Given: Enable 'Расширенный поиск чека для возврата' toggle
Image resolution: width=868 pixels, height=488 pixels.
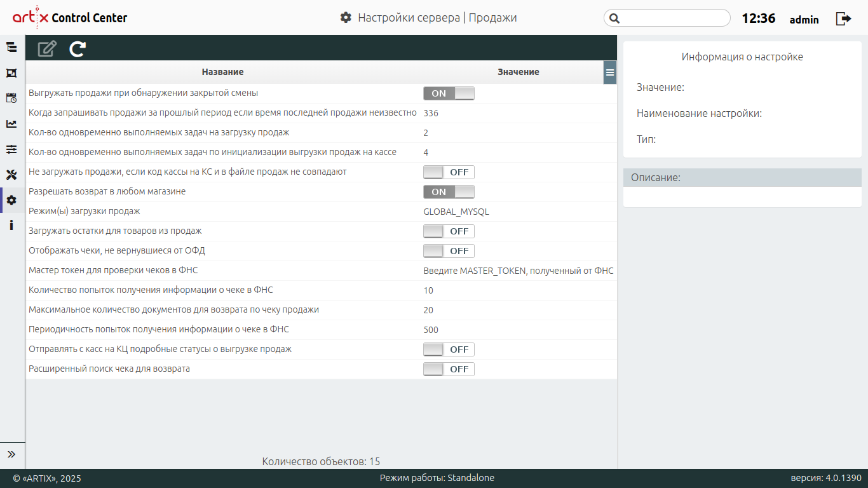Looking at the screenshot, I should 449,369.
